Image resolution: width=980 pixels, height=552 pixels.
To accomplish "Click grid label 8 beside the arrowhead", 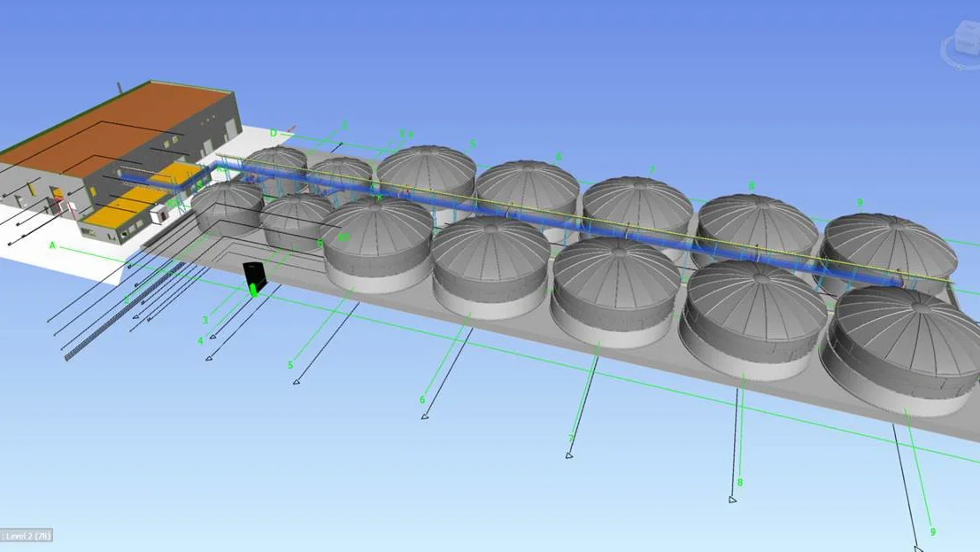I will 739,483.
